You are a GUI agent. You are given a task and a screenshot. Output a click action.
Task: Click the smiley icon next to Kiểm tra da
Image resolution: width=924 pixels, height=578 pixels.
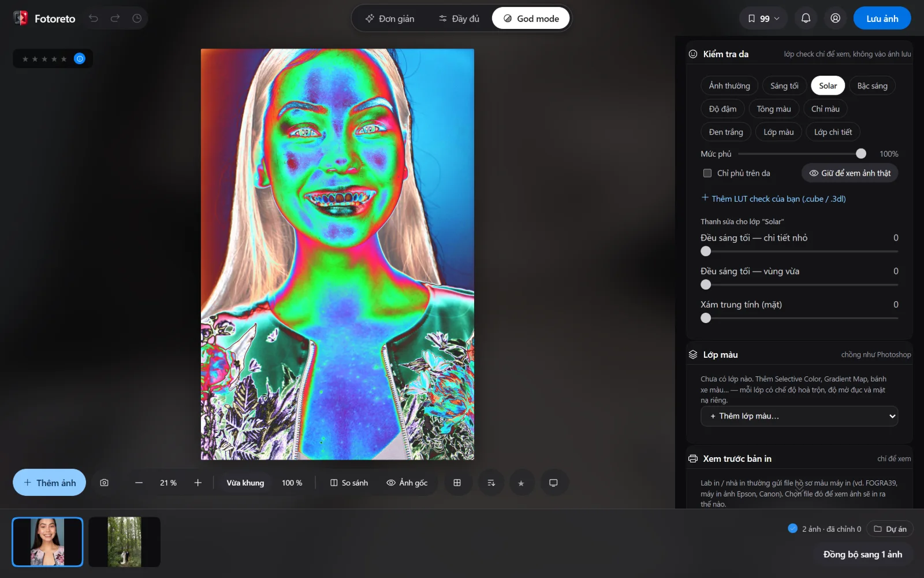(693, 54)
